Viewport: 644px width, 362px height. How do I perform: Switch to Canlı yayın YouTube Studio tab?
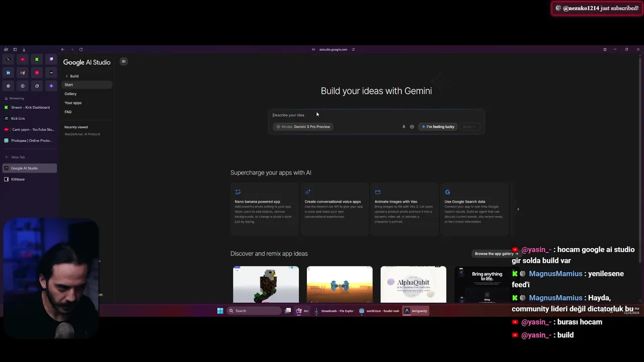click(x=29, y=129)
